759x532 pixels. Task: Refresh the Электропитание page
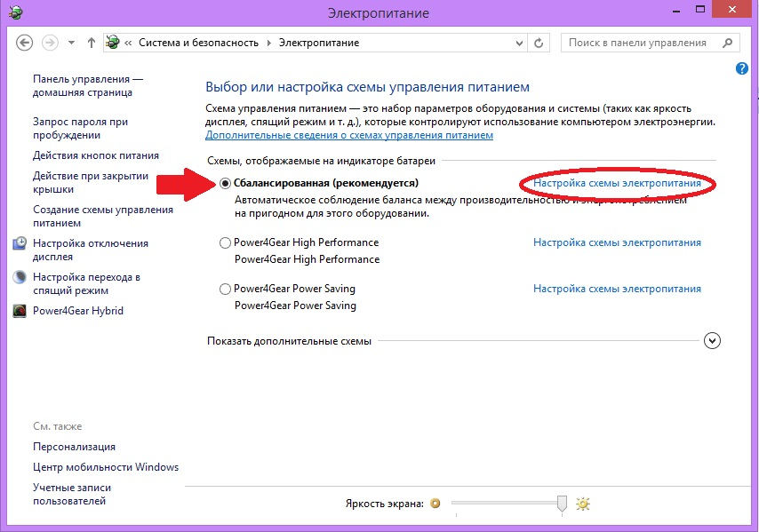pos(539,43)
